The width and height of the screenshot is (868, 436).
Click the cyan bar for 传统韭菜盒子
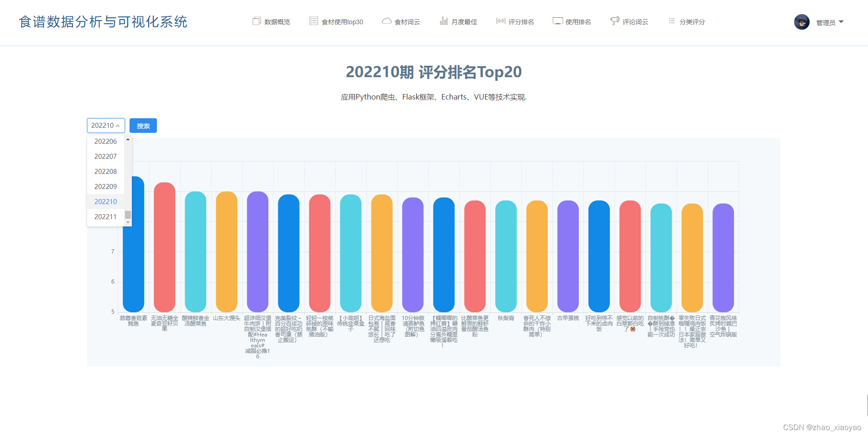pyautogui.click(x=351, y=253)
